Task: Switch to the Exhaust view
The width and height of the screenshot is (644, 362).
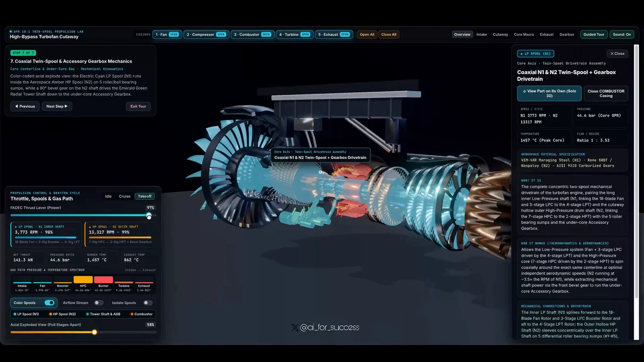Action: 547,35
